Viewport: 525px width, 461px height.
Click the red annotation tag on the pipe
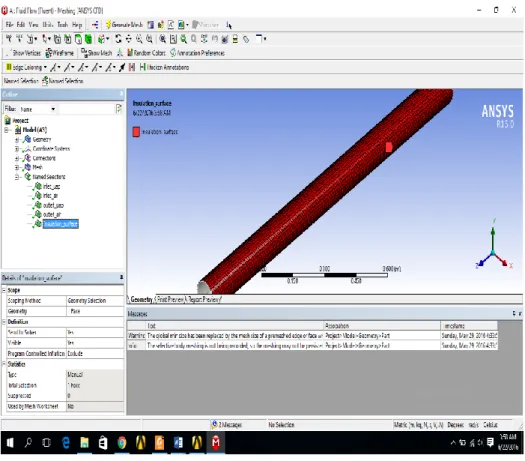pyautogui.click(x=389, y=147)
